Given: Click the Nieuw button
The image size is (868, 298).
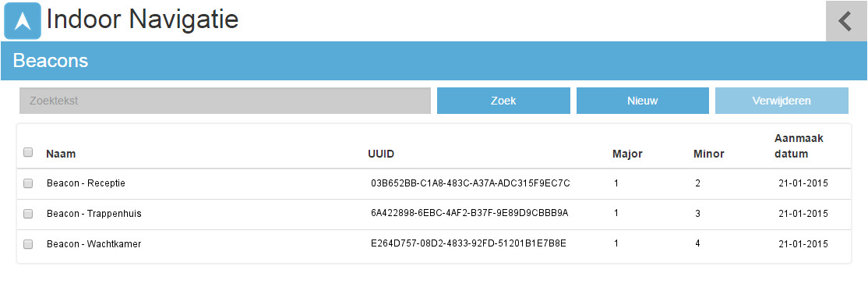Looking at the screenshot, I should [x=643, y=101].
